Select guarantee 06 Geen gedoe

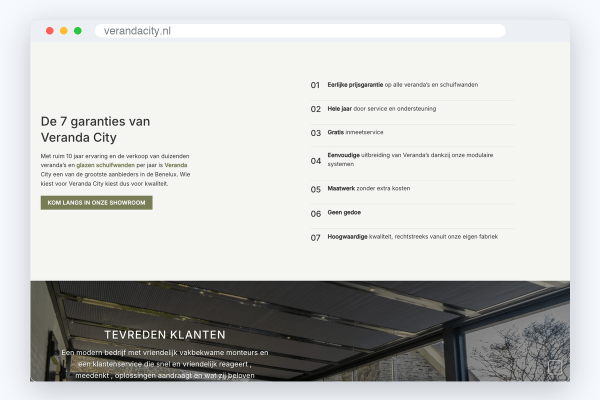click(412, 213)
